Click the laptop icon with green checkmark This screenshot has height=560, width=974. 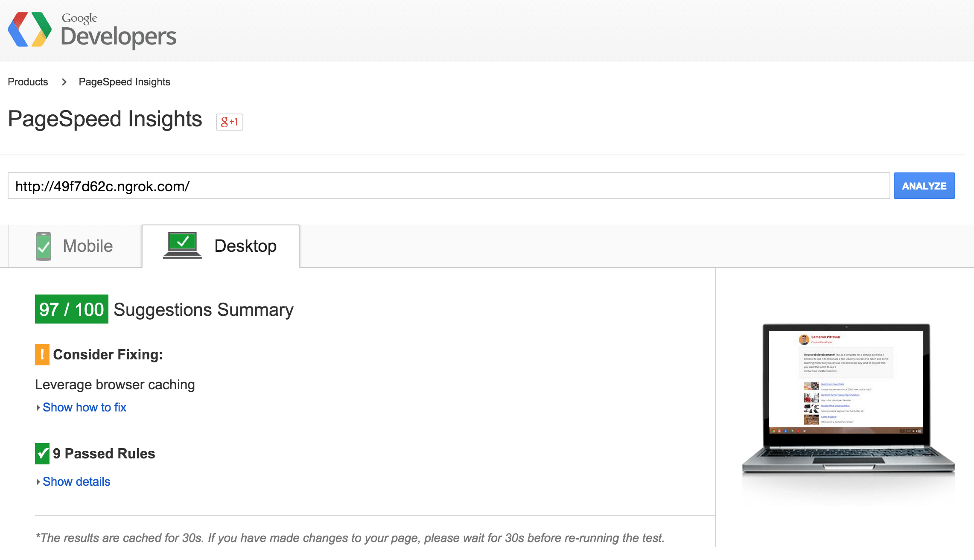coord(183,245)
